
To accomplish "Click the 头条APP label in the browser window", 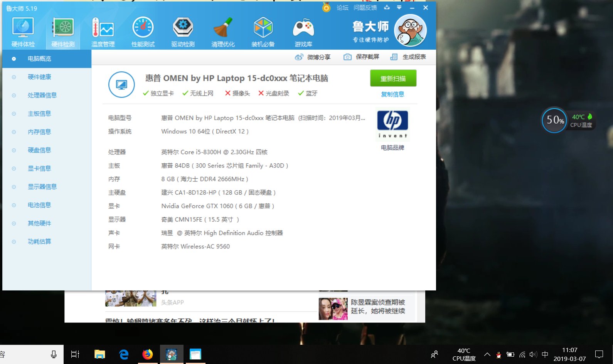I will click(x=172, y=302).
